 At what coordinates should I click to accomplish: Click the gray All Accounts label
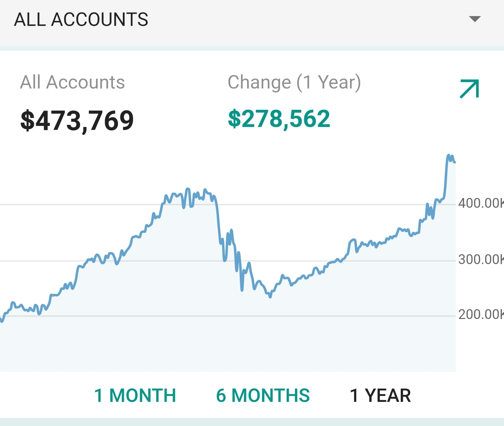(72, 83)
